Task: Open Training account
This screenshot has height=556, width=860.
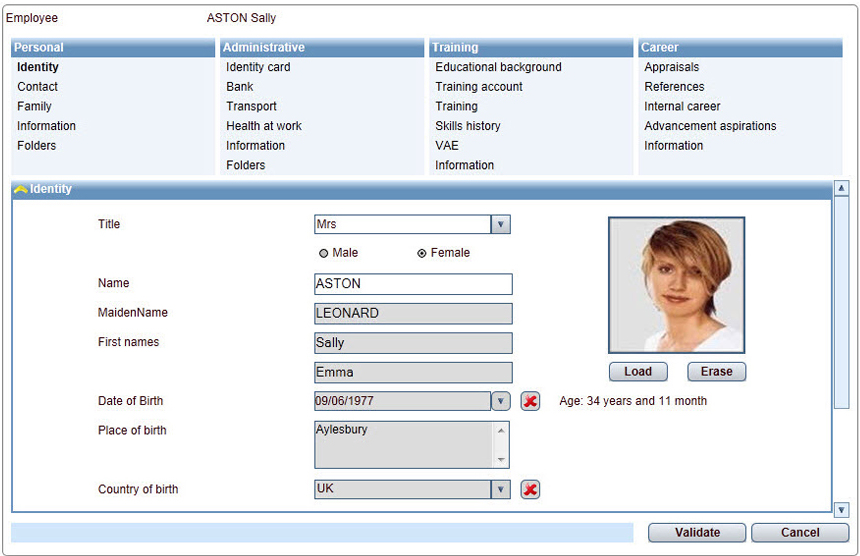Action: (x=479, y=87)
